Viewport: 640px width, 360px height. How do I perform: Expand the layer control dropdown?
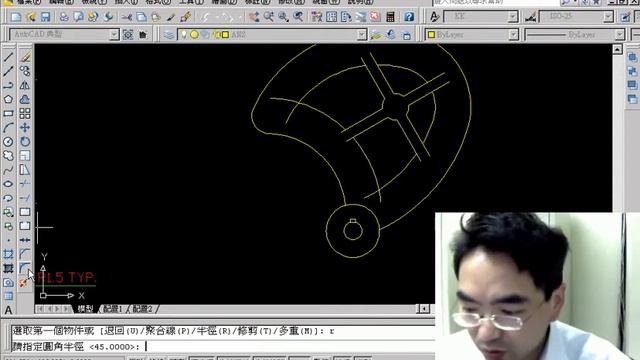362,35
